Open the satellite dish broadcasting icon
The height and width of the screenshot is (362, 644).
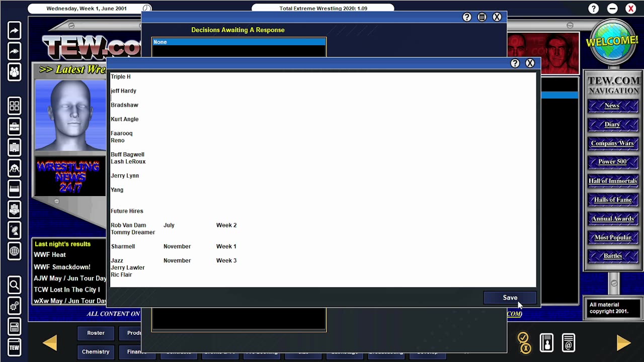click(x=14, y=230)
